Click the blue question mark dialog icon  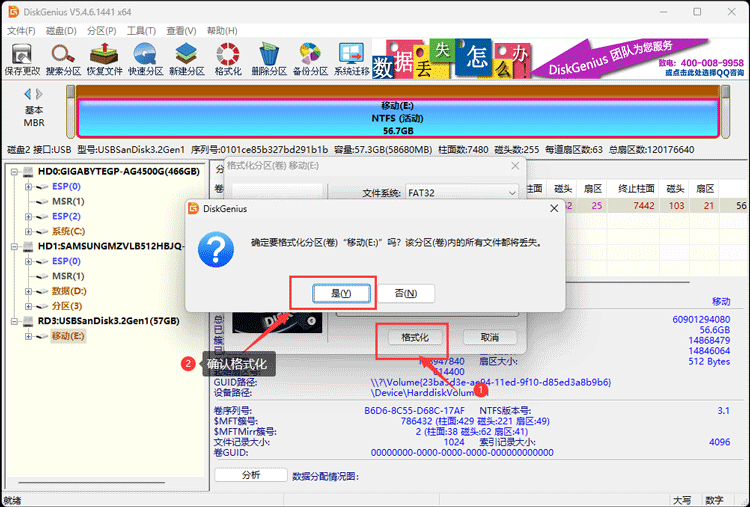point(216,249)
